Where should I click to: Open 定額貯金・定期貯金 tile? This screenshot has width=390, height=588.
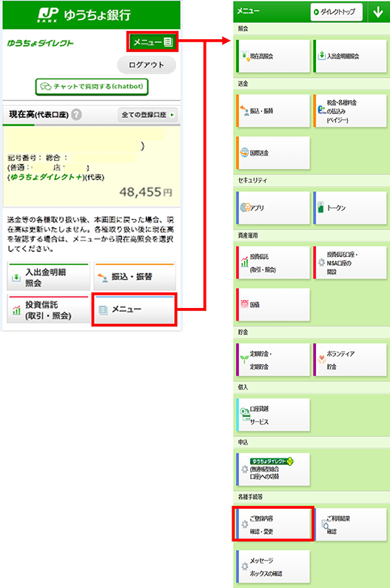(273, 360)
